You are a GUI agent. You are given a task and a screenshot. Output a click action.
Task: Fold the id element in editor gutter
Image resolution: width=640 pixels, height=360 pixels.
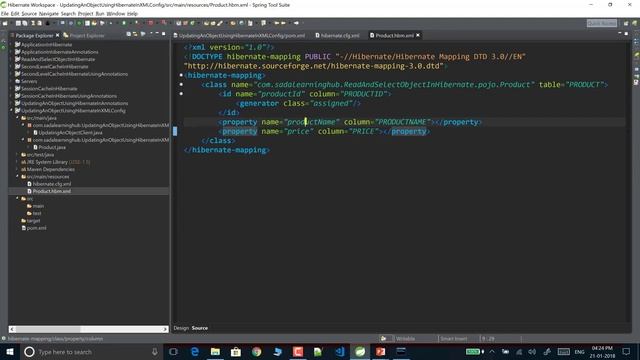click(181, 94)
